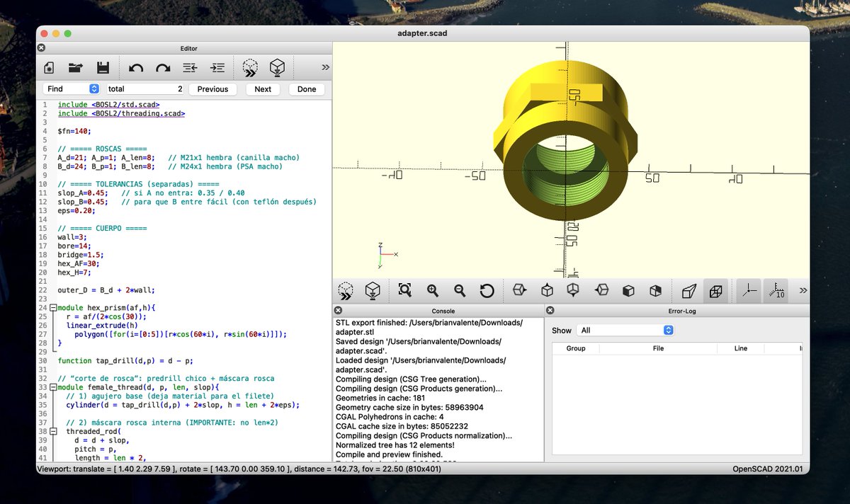The width and height of the screenshot is (850, 504).
Task: Create a new file in the editor toolbar
Action: point(49,68)
